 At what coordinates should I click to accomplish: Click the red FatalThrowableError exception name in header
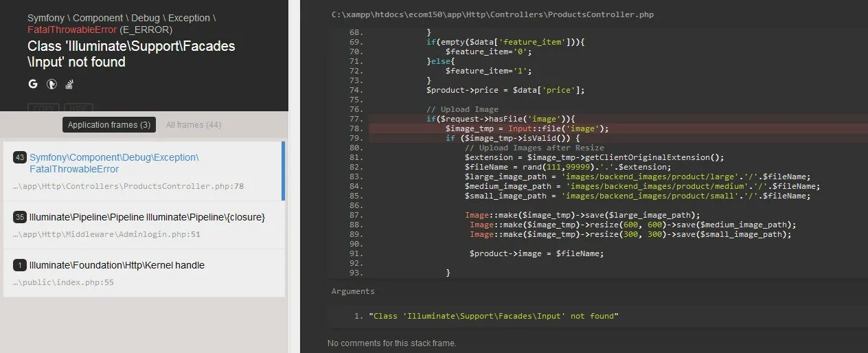[72, 30]
